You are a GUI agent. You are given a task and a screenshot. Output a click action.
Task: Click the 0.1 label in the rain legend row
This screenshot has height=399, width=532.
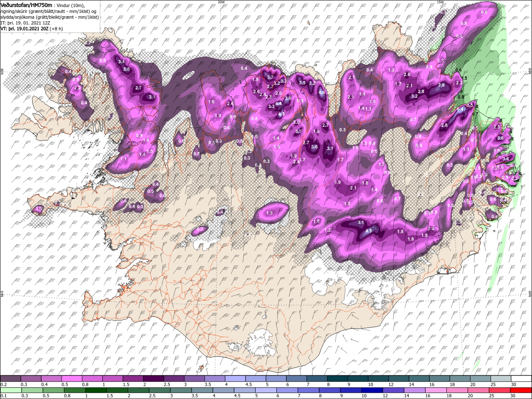tap(3, 396)
